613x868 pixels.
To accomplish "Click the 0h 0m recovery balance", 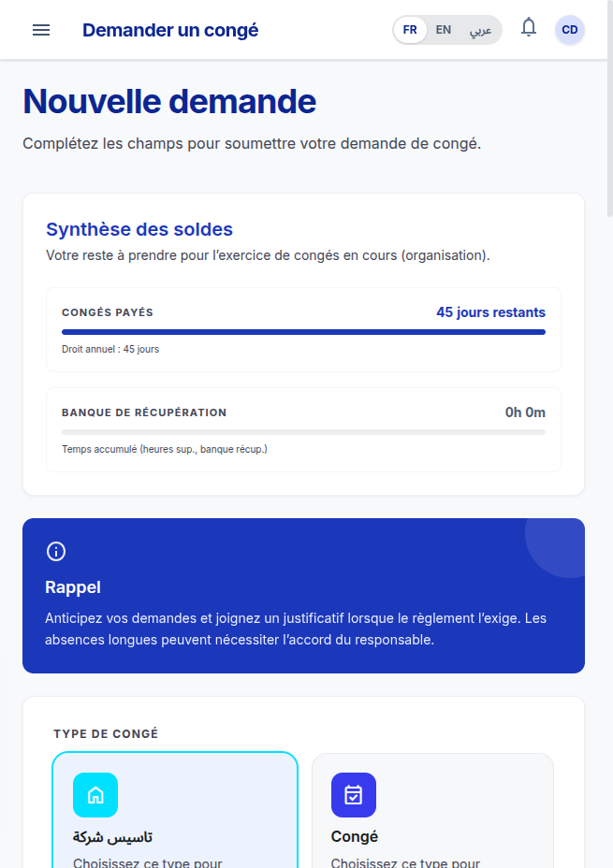I will coord(525,412).
